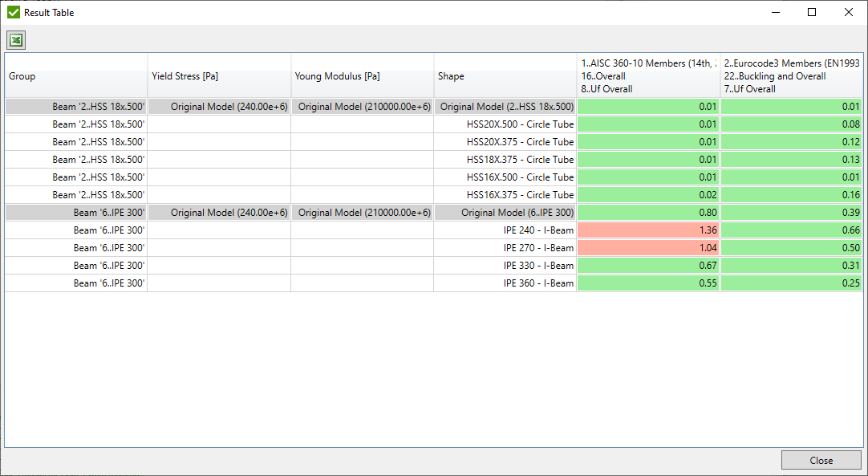Sort by the Yield Stress [Pa] header

(218, 75)
